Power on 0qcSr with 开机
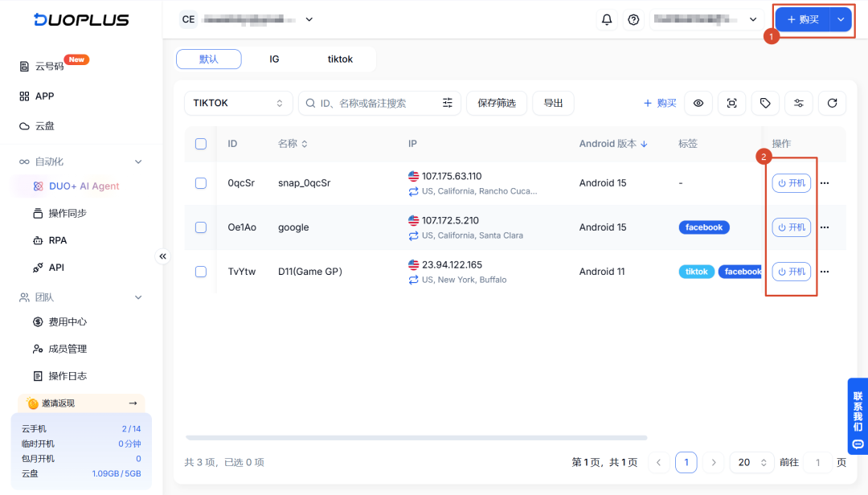Screen dimensions: 868x495 [792, 183]
